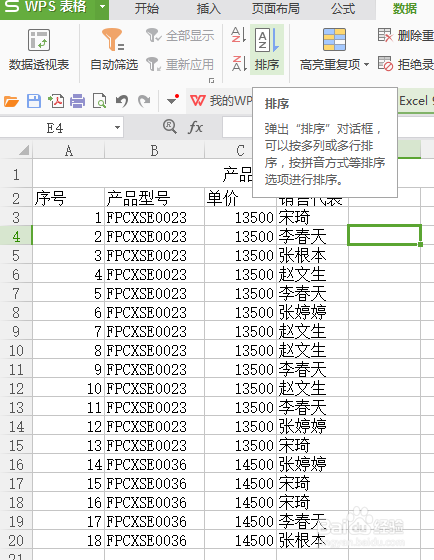Redo the last action

click(144, 101)
